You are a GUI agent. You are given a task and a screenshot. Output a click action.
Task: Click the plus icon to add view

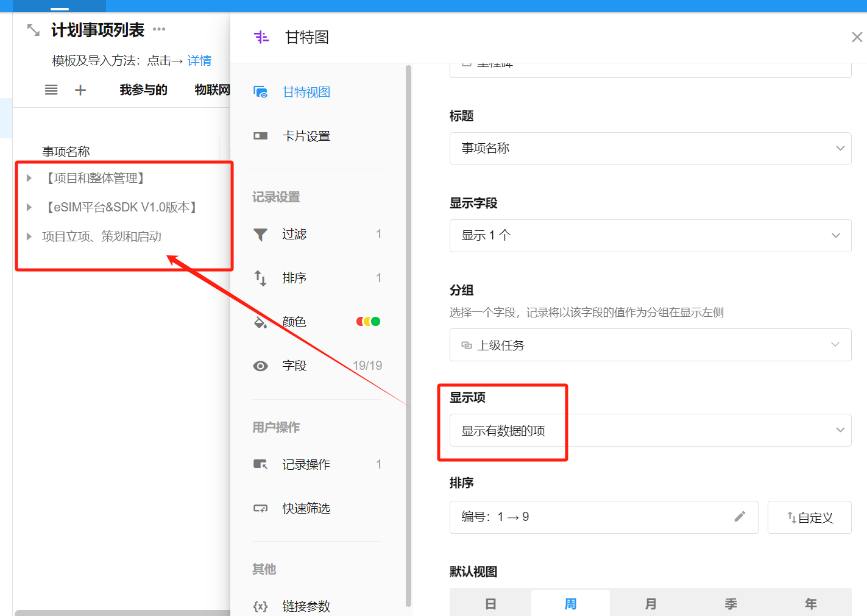pyautogui.click(x=80, y=90)
